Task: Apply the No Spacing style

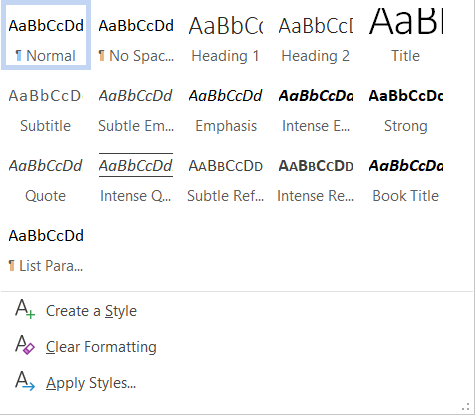Action: click(x=136, y=35)
